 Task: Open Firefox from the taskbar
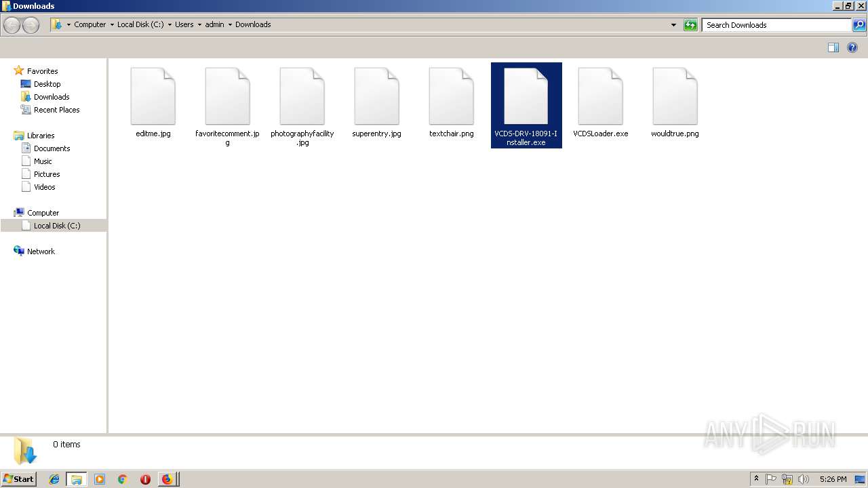[x=167, y=479]
